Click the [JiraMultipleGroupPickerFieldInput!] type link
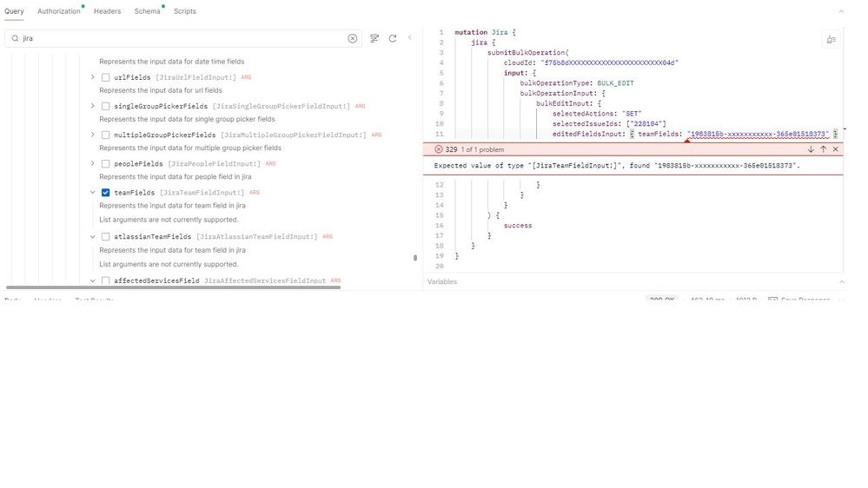The width and height of the screenshot is (868, 488). point(294,135)
